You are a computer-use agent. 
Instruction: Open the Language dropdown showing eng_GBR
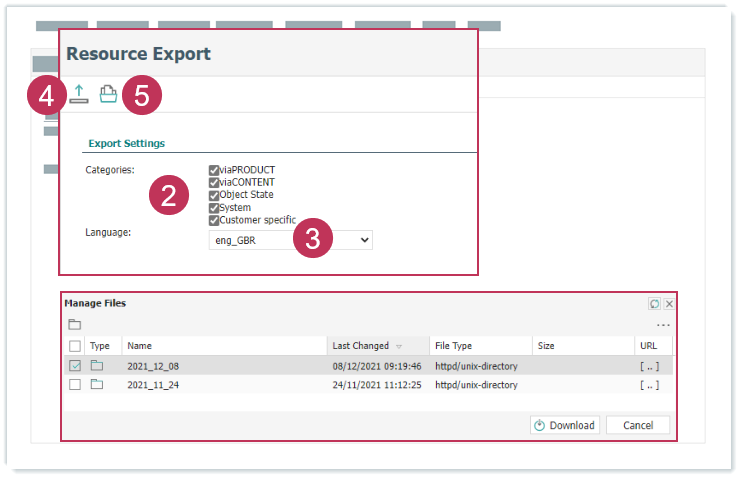point(290,241)
